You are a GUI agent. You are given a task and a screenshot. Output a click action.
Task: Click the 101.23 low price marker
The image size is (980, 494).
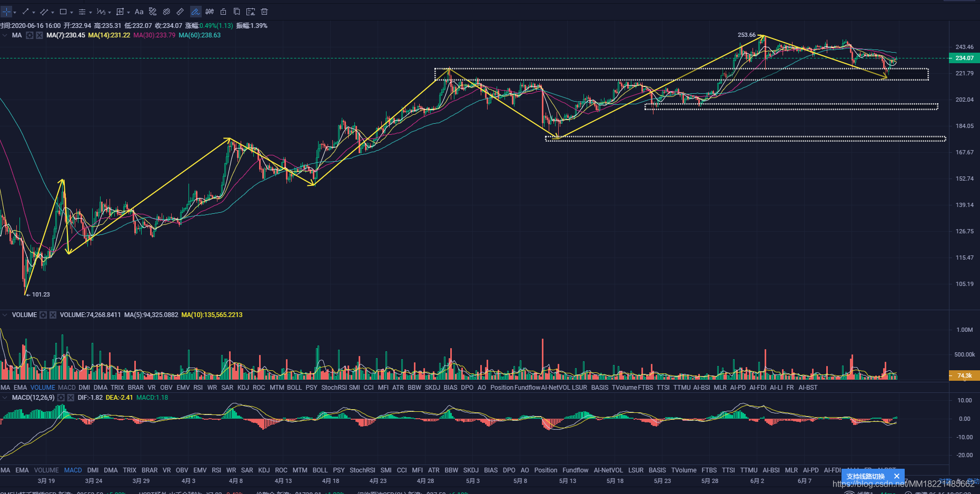point(41,294)
